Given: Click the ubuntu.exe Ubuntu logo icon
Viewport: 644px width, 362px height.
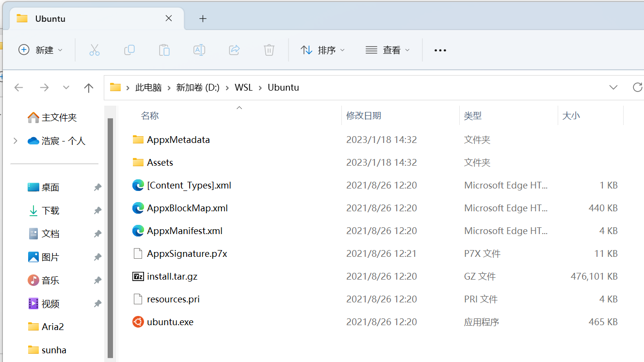Looking at the screenshot, I should pos(138,322).
